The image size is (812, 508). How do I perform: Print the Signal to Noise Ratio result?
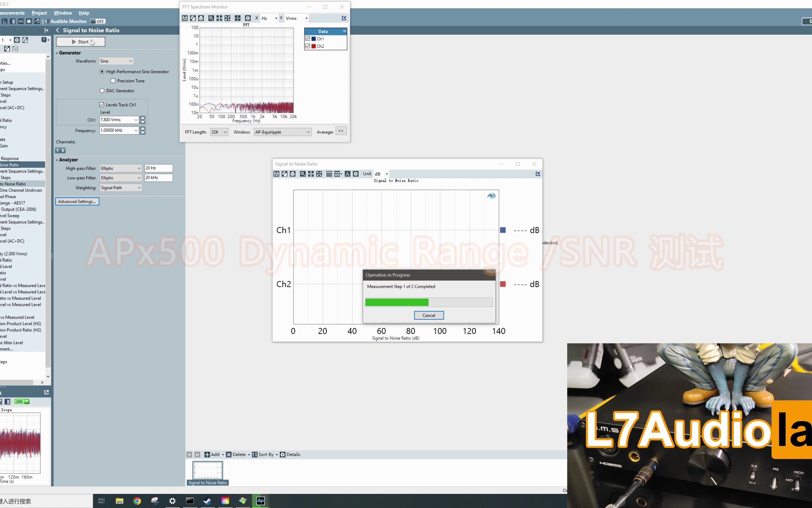point(293,174)
